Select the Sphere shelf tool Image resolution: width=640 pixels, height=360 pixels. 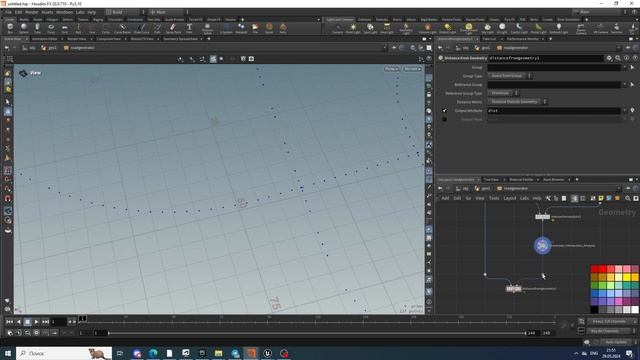(x=24, y=28)
